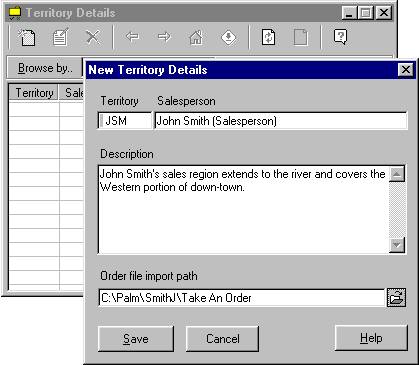Close the Territory Details background window
The image size is (419, 365).
[x=384, y=13]
